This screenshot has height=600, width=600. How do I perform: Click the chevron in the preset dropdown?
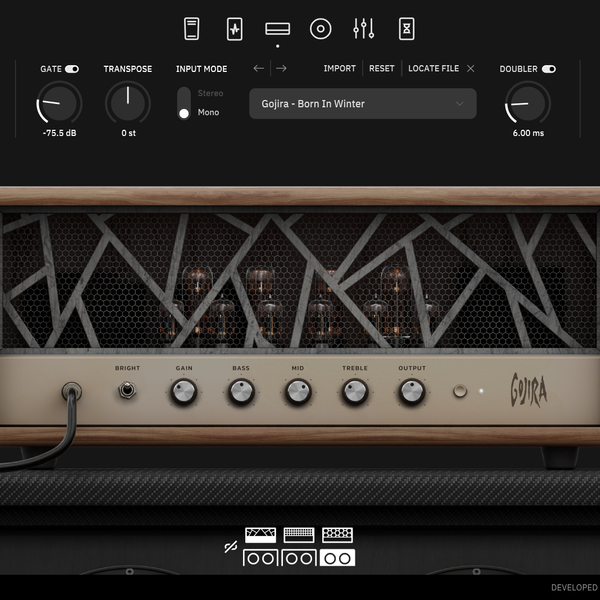[460, 104]
